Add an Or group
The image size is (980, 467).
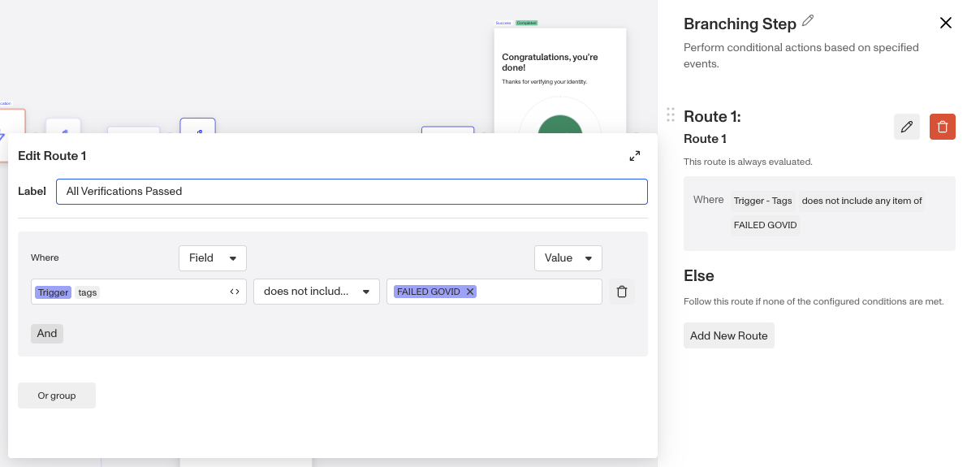click(x=57, y=396)
